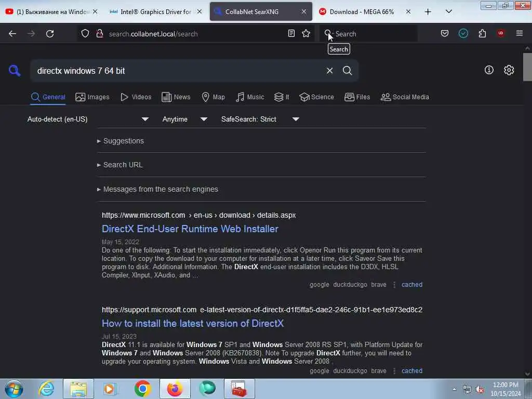Open the Anytime time range dropdown
Viewport: 532px width, 399px height.
click(184, 119)
